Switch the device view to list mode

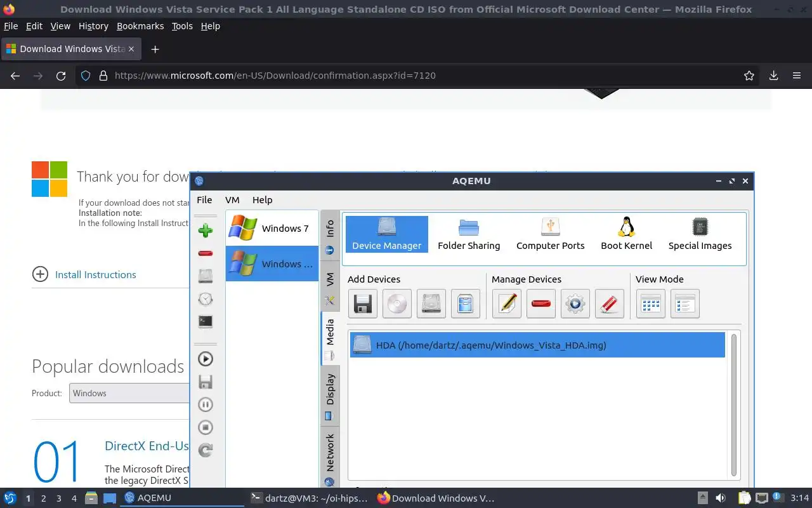pyautogui.click(x=685, y=304)
